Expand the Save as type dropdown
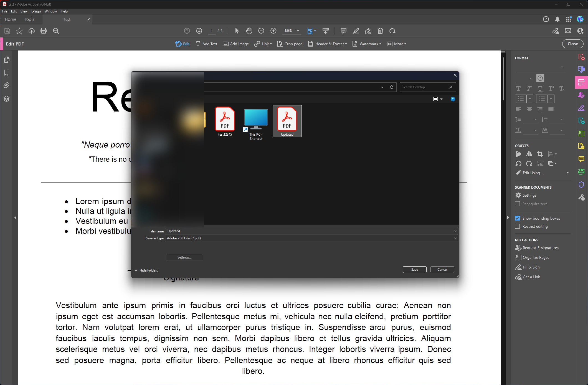588x385 pixels. pos(455,238)
